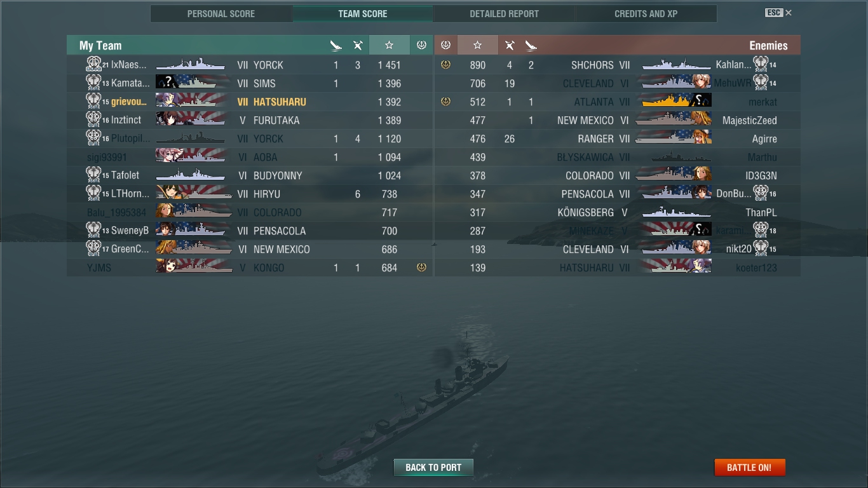Click the achievement medal on KONGO row
The height and width of the screenshot is (488, 868).
tap(421, 268)
